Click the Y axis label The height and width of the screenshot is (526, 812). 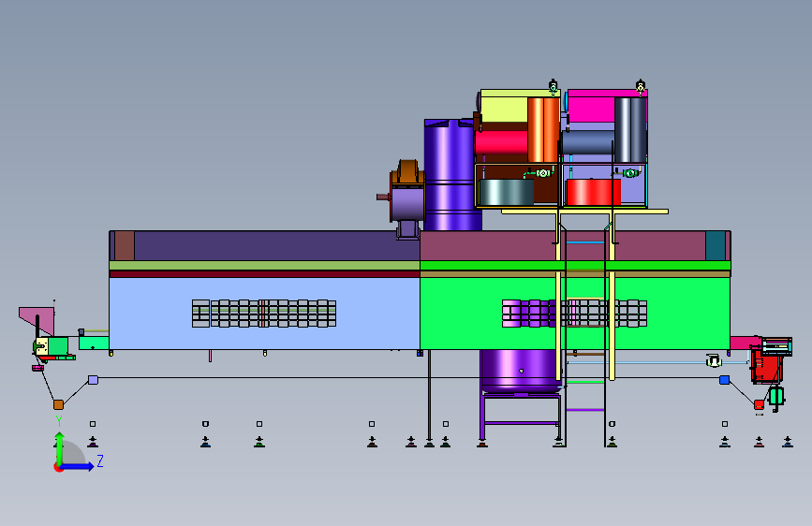point(59,420)
